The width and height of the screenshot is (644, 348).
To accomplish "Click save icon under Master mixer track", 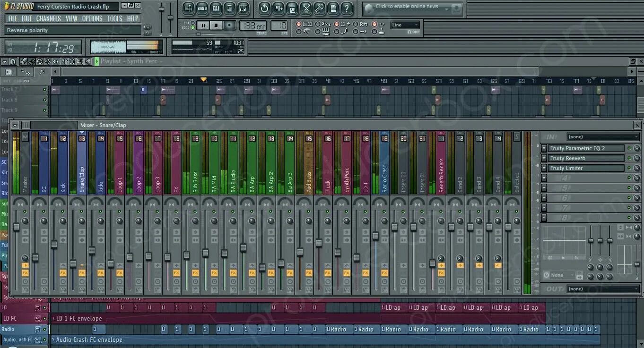I will [x=25, y=289].
